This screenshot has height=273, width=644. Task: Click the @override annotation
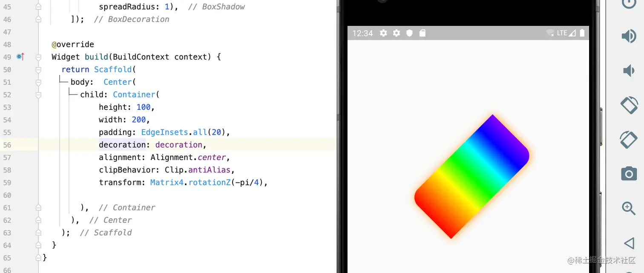click(x=73, y=44)
